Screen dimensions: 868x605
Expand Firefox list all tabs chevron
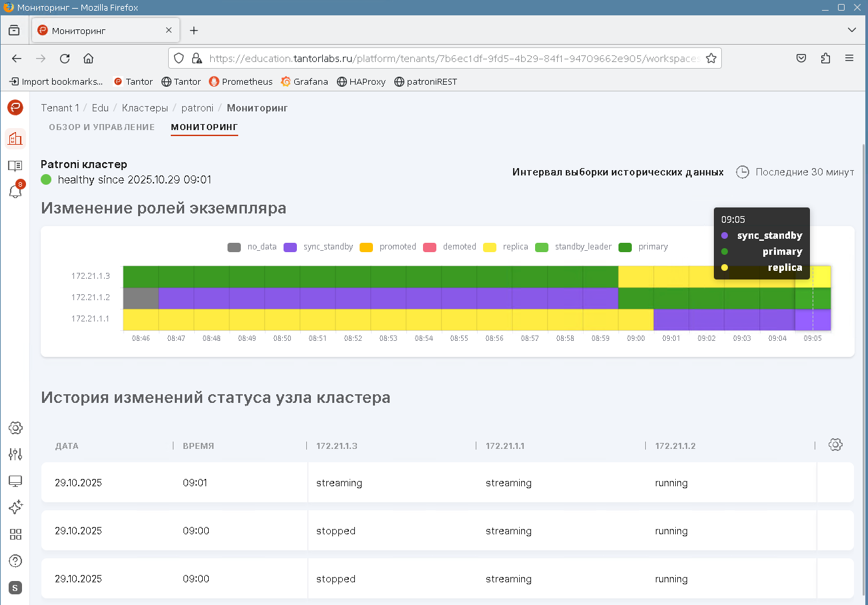coord(851,30)
